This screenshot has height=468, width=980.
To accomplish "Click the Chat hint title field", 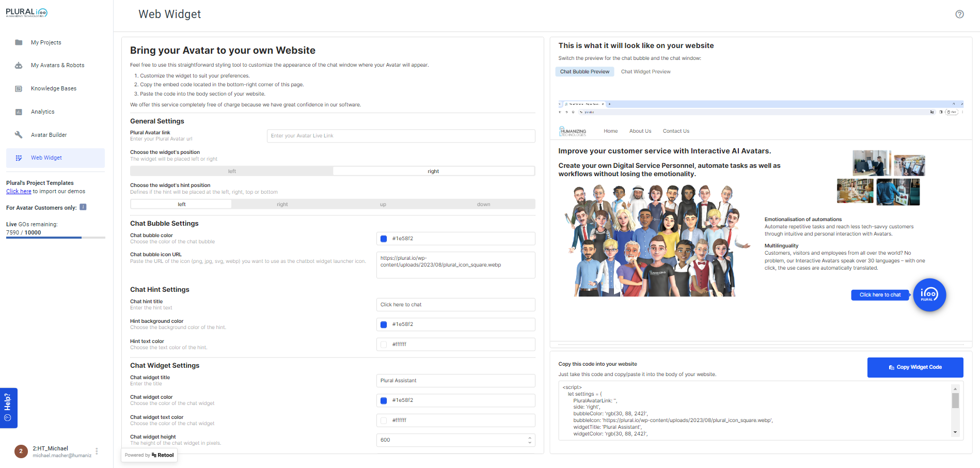I will click(456, 305).
